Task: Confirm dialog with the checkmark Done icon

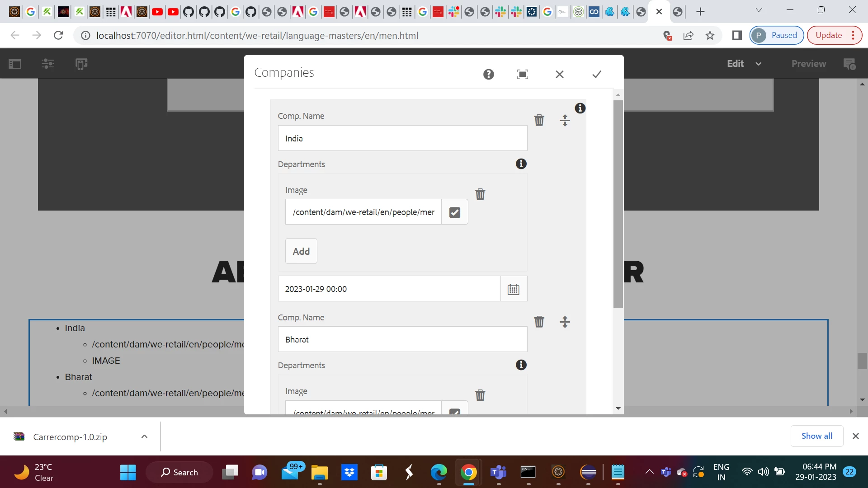Action: (x=597, y=74)
